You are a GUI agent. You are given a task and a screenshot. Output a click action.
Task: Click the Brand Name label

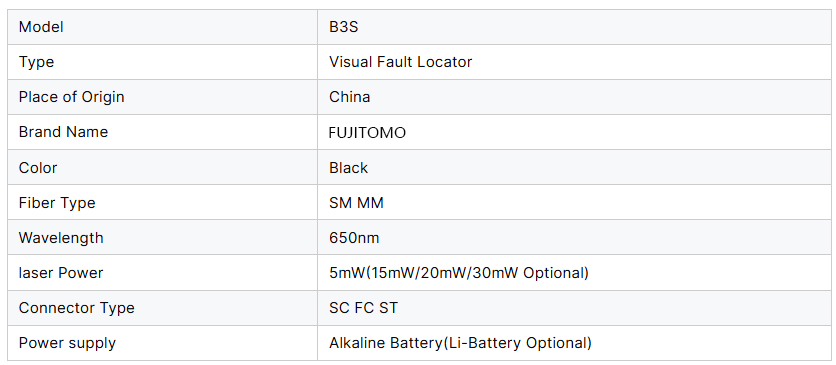[x=63, y=132]
